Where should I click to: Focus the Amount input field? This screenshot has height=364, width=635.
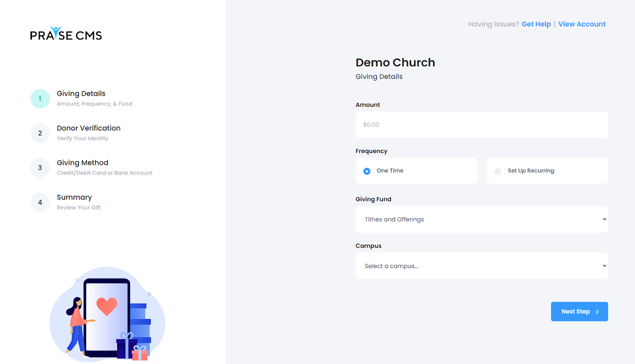tap(482, 124)
